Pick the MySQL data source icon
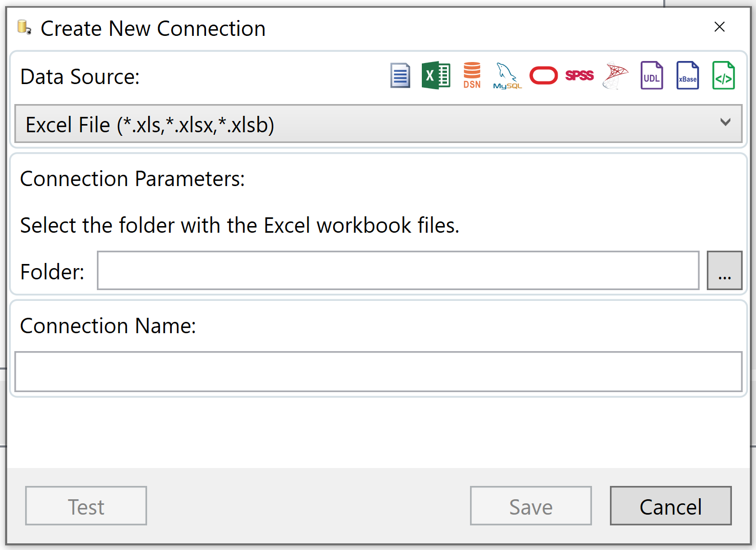The image size is (756, 550). (x=507, y=75)
